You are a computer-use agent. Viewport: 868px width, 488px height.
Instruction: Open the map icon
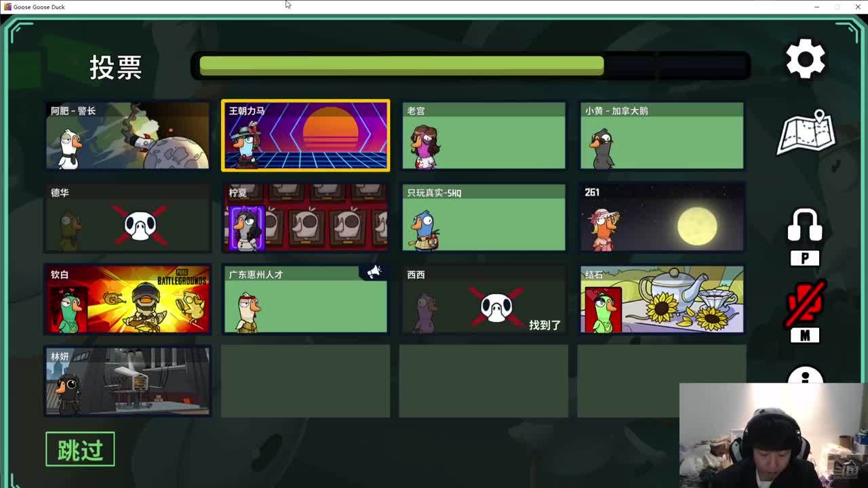806,133
